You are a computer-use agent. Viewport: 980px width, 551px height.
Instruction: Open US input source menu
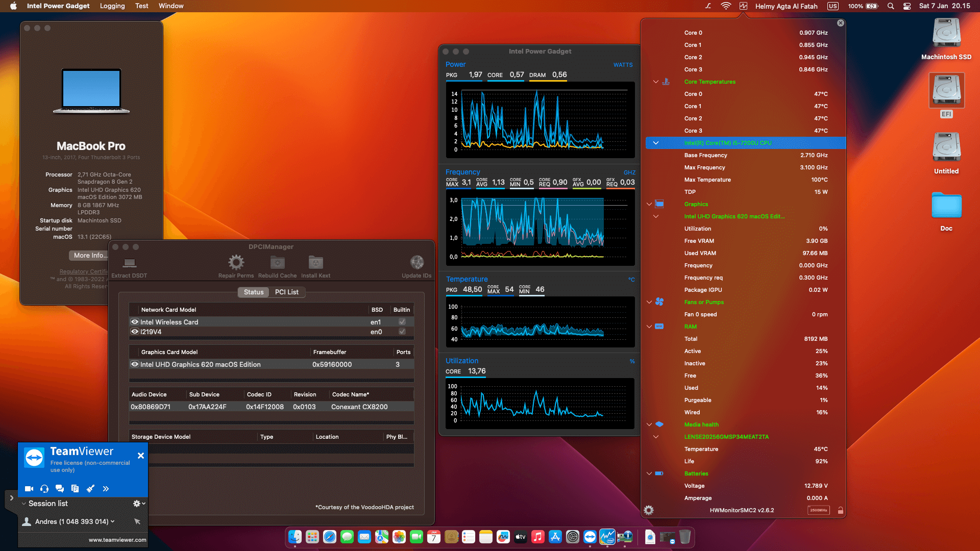pos(833,6)
